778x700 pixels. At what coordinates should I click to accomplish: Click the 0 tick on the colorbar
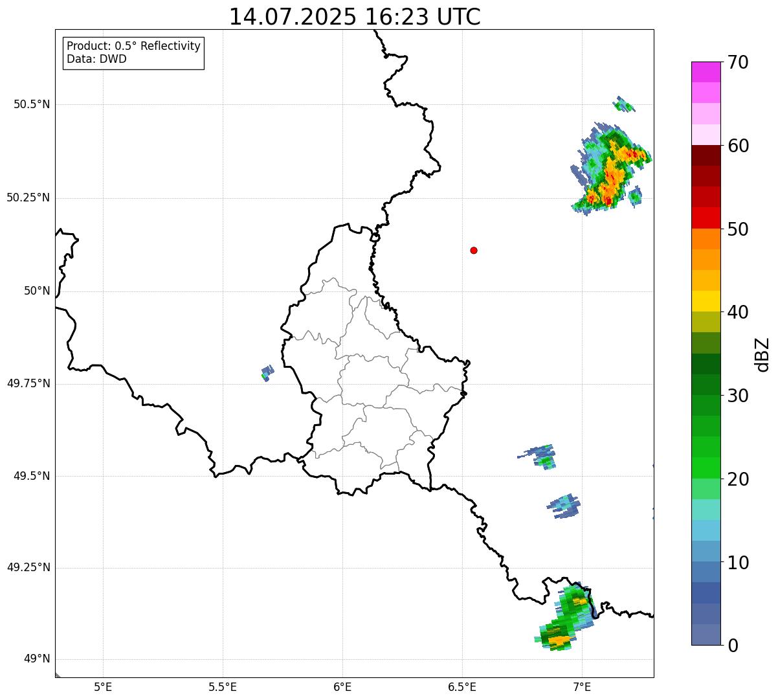point(733,646)
